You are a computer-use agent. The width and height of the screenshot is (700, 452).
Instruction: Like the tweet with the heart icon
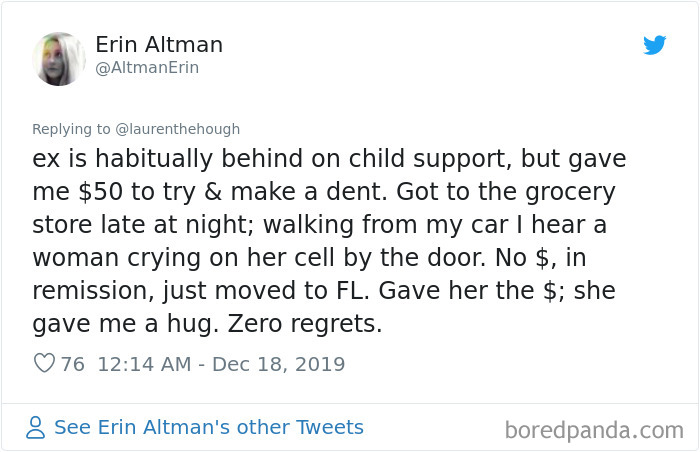pyautogui.click(x=44, y=364)
